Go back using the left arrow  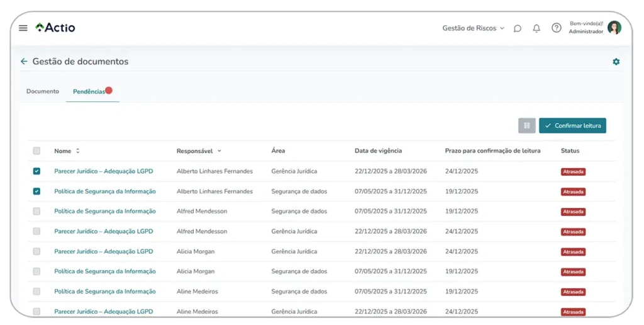[24, 62]
